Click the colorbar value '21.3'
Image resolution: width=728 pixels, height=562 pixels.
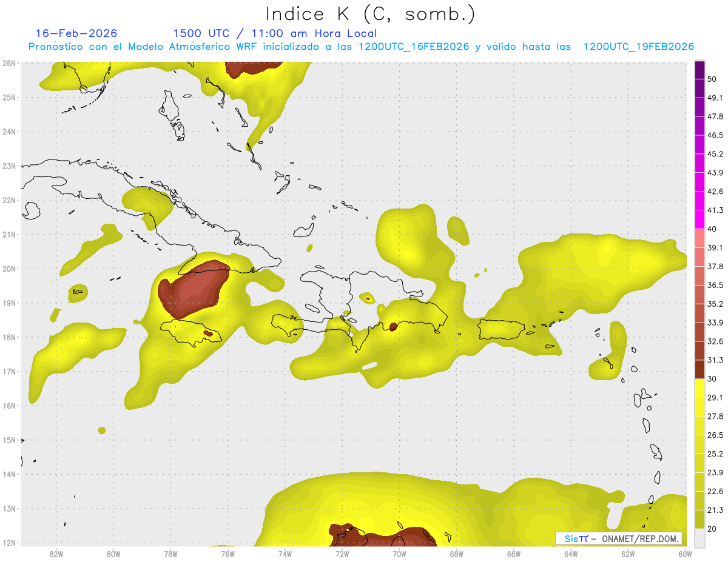[715, 510]
